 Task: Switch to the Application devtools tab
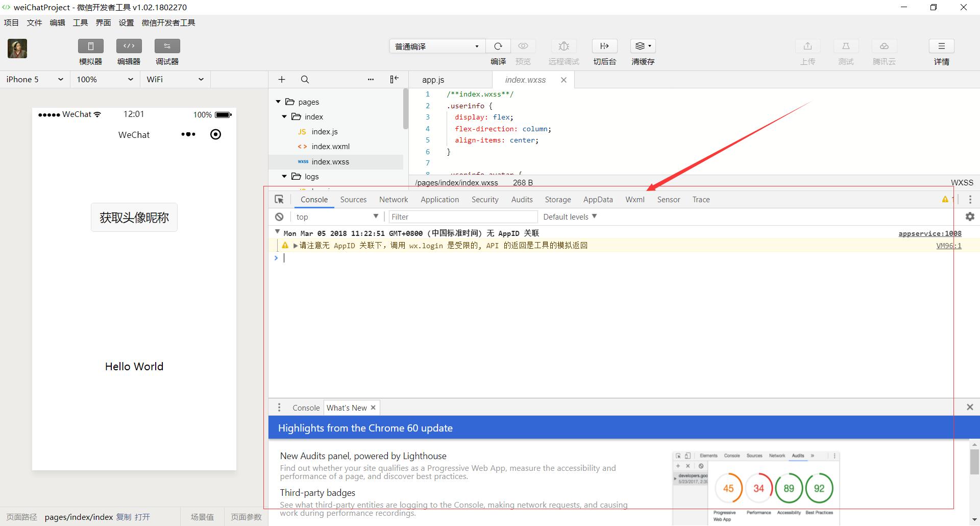[x=439, y=200]
